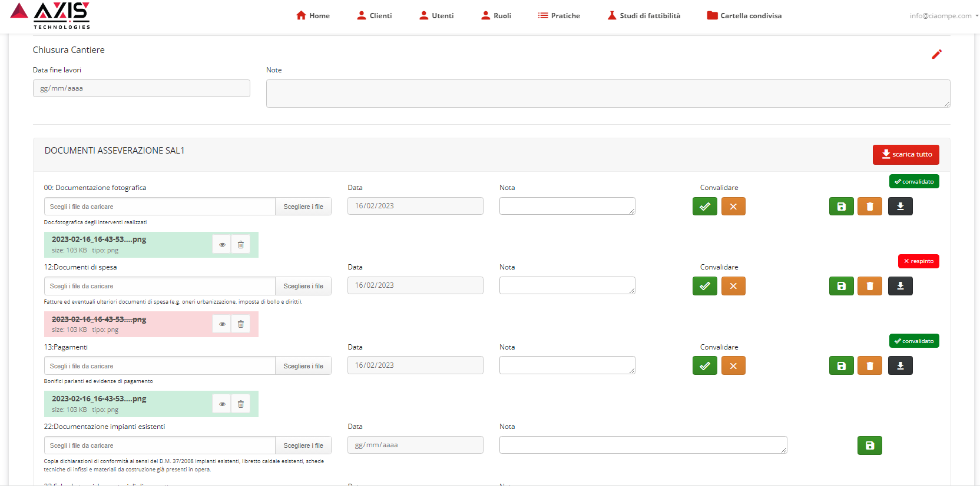Image resolution: width=980 pixels, height=489 pixels.
Task: Reject the Documenti di spesa document with orange X
Action: click(733, 286)
